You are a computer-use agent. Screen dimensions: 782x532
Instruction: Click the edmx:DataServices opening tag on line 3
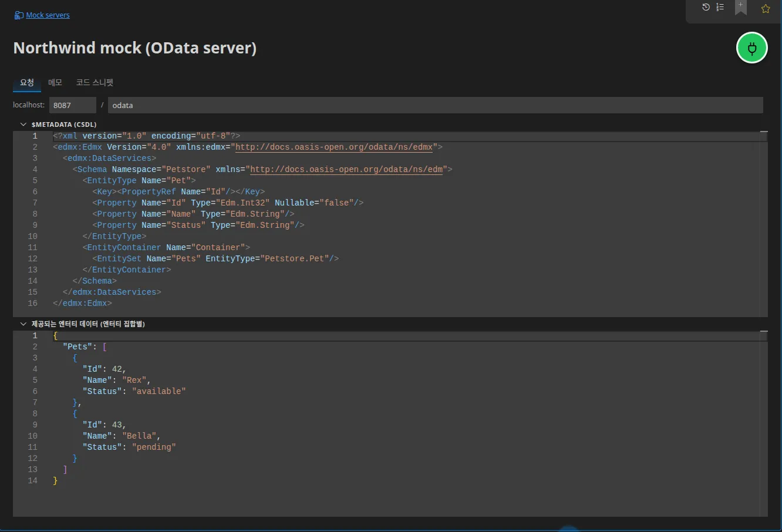coord(109,158)
